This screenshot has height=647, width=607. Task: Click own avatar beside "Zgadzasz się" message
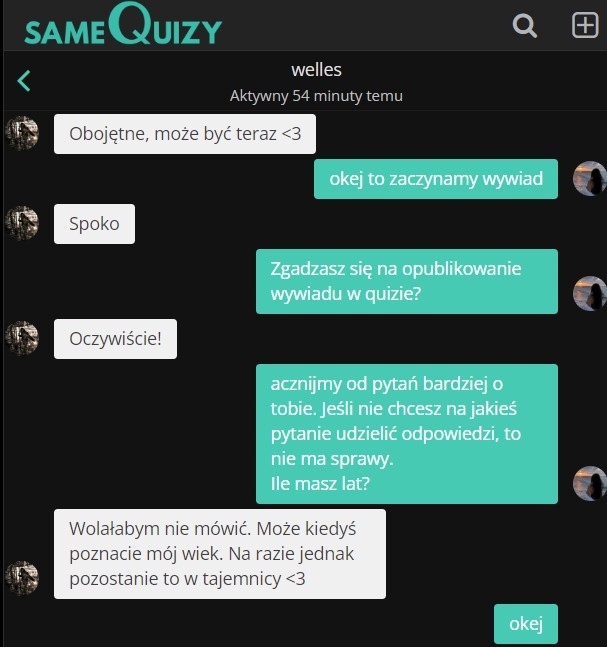[590, 293]
